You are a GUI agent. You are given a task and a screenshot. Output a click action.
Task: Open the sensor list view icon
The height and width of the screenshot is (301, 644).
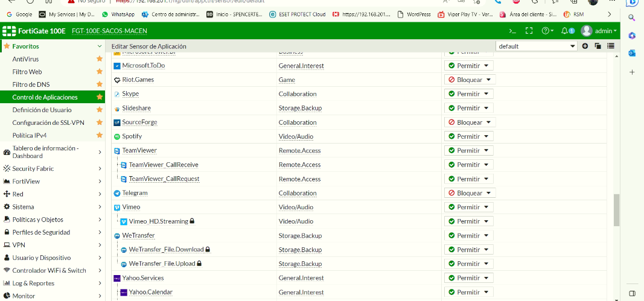[611, 46]
